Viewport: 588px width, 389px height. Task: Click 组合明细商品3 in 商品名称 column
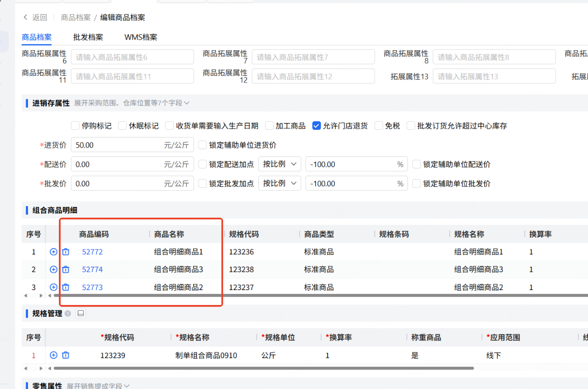click(179, 269)
